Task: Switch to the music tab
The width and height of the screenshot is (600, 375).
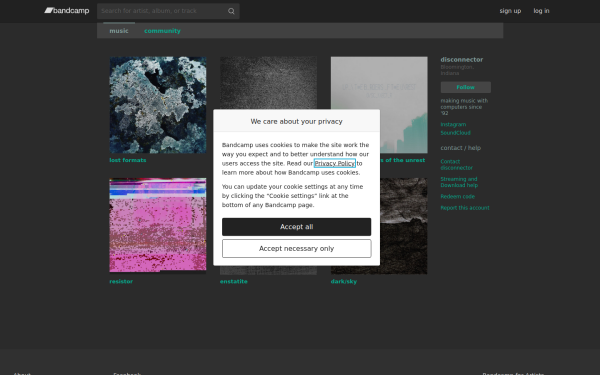Action: pos(119,31)
